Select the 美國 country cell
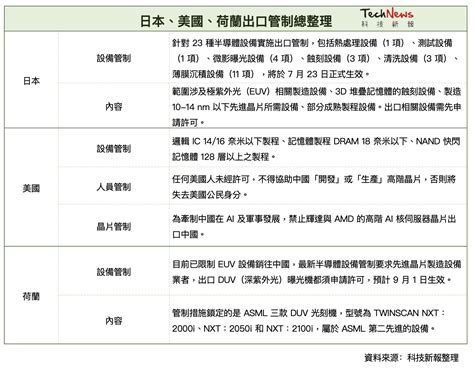This screenshot has height=372, width=474. click(31, 188)
